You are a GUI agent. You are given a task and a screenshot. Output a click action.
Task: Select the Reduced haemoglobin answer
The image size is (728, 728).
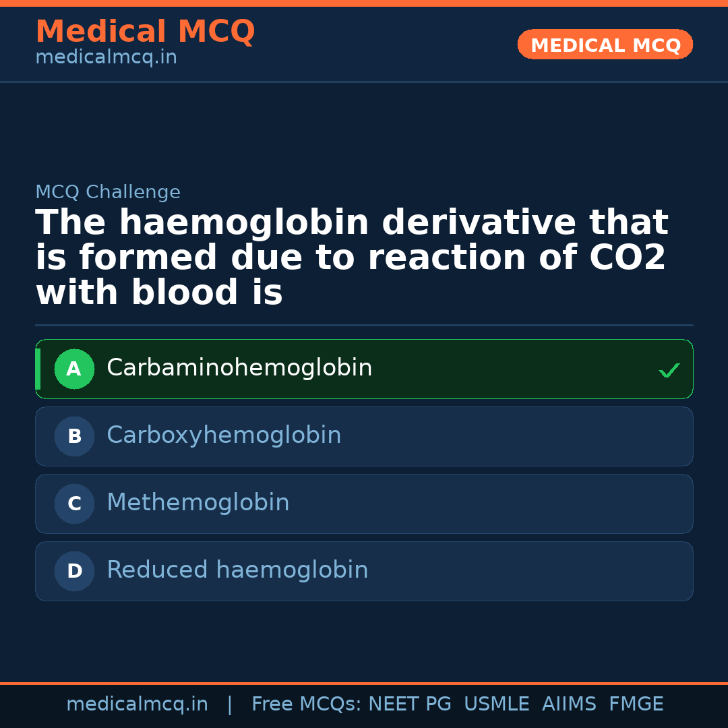click(237, 570)
